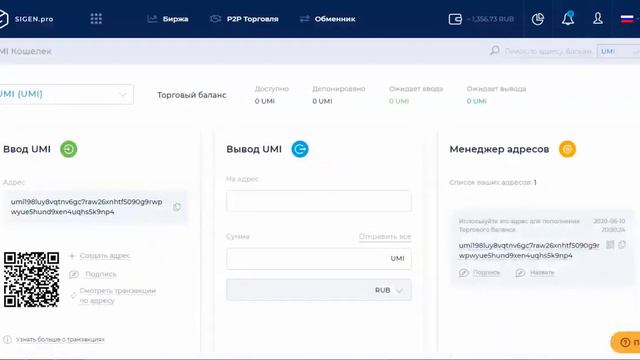Click Подпись link under deposit address
The width and height of the screenshot is (640, 360).
[100, 274]
